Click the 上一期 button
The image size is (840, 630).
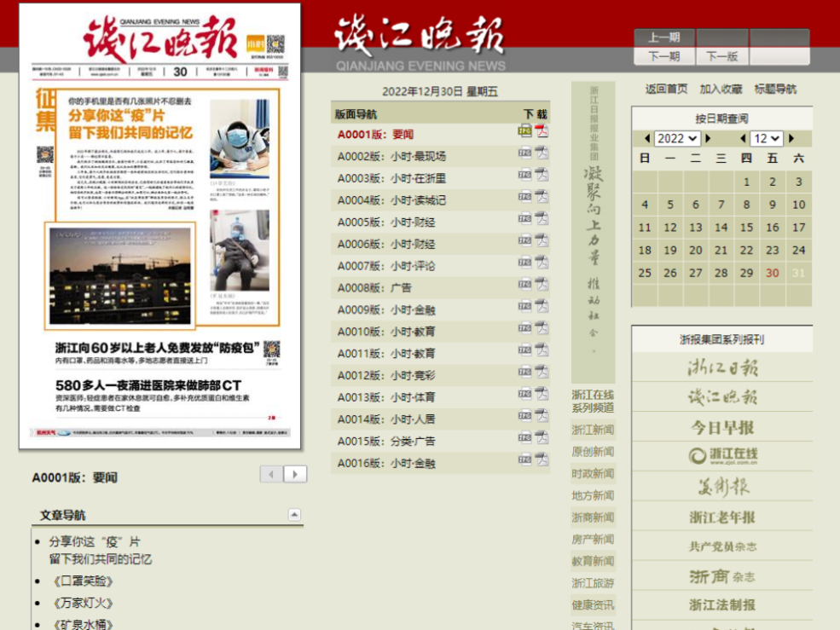pos(664,38)
